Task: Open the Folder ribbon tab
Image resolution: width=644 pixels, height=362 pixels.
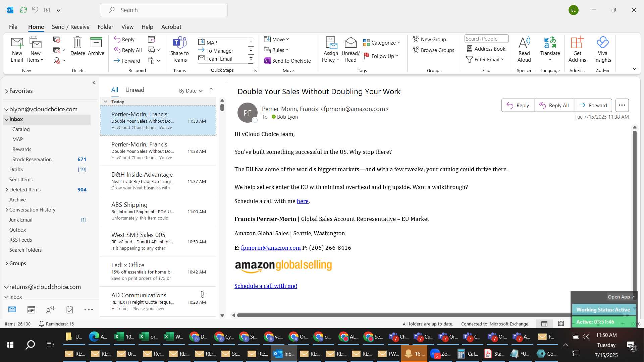Action: [x=105, y=27]
